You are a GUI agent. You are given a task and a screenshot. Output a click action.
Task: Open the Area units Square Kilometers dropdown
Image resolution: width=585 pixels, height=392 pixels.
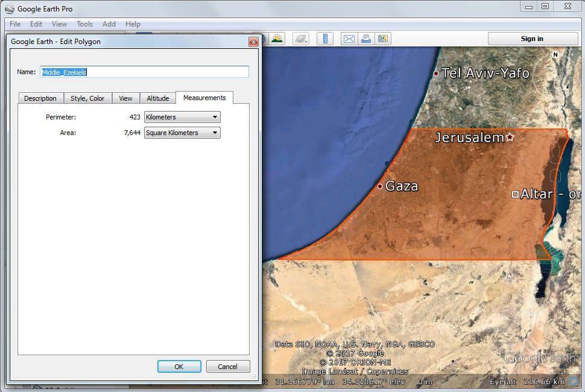click(x=182, y=133)
